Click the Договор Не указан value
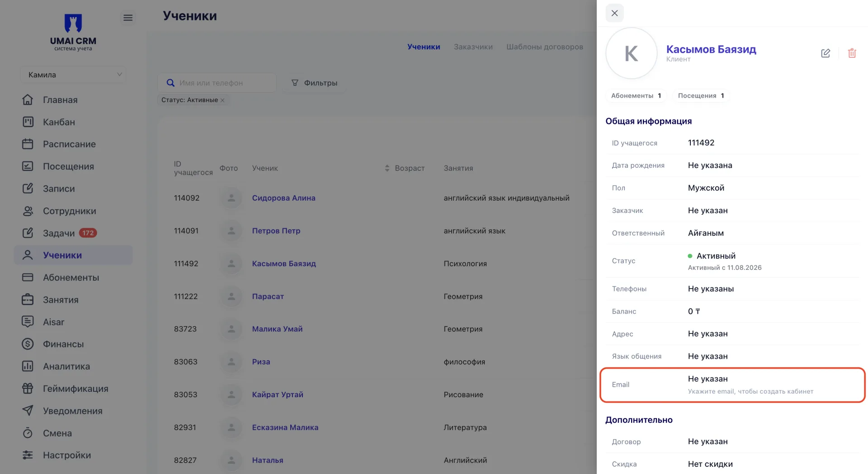This screenshot has width=868, height=474. (708, 442)
